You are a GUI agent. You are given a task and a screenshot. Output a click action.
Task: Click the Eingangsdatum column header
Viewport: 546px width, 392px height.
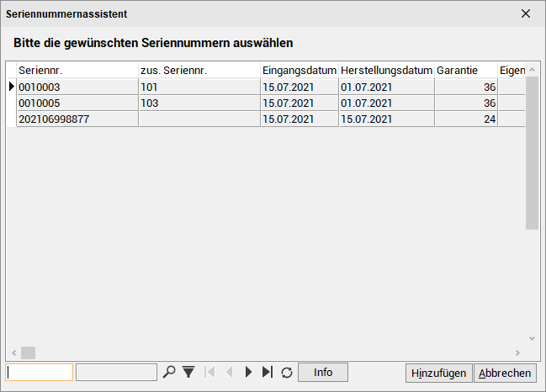pyautogui.click(x=300, y=71)
